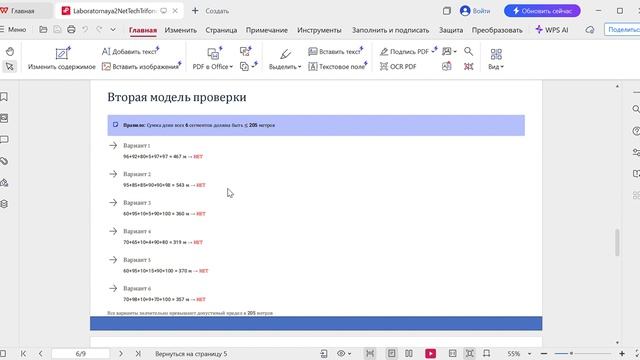Click the Open folder icon

[43, 29]
